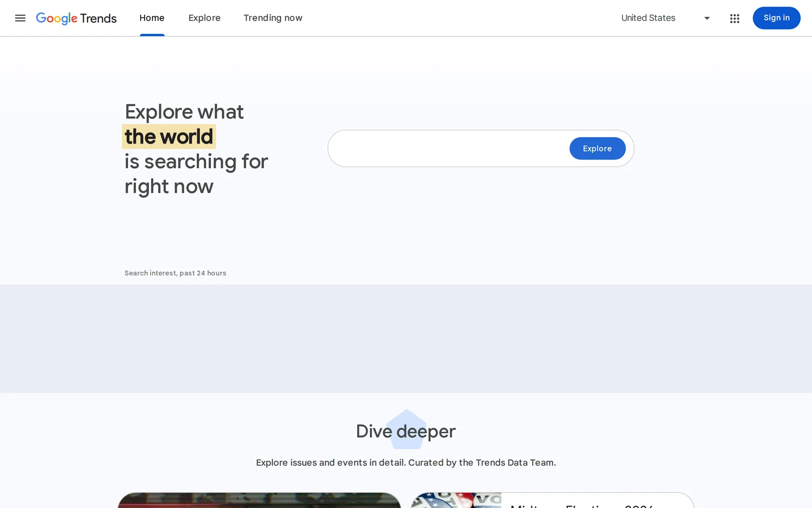The width and height of the screenshot is (812, 508).
Task: Go to the Trending now tab
Action: [273, 18]
